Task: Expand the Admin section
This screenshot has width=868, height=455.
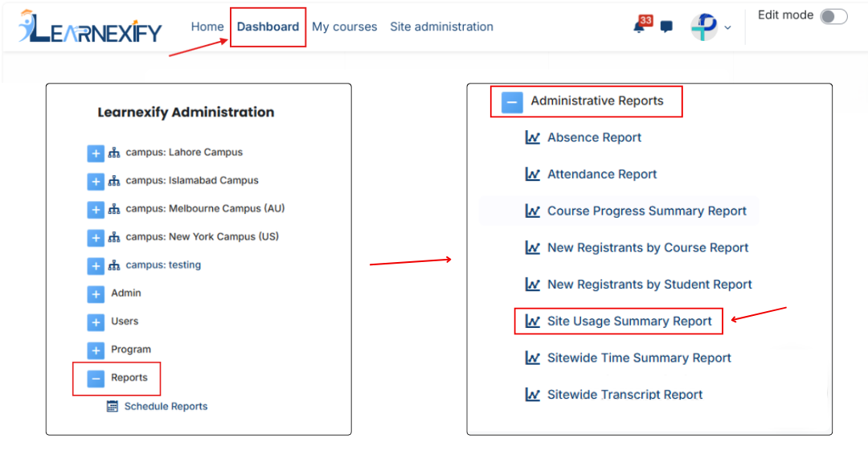Action: click(96, 294)
